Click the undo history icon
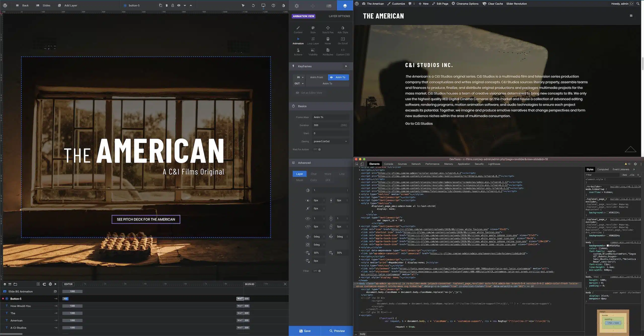 pos(253,5)
